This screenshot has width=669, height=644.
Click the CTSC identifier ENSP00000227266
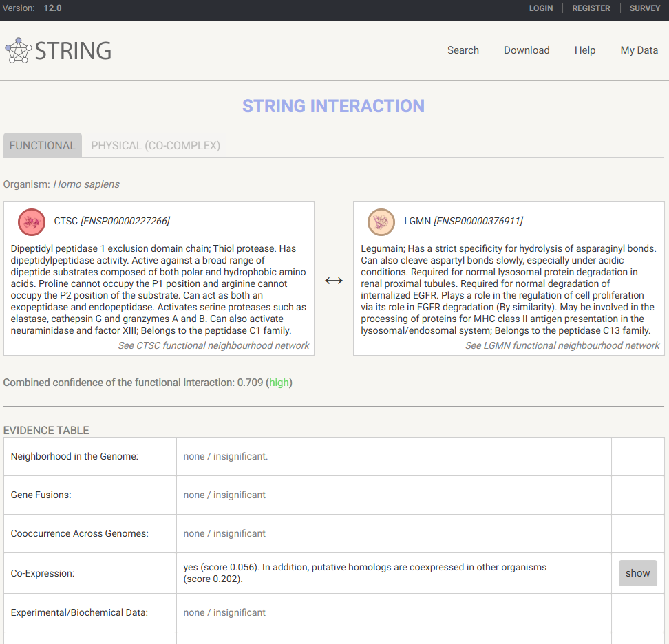point(125,221)
